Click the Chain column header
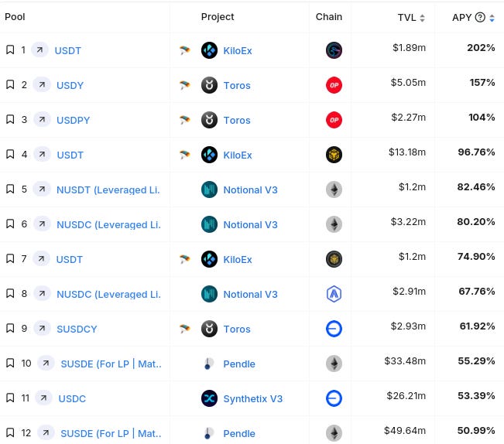This screenshot has width=504, height=444. (329, 17)
